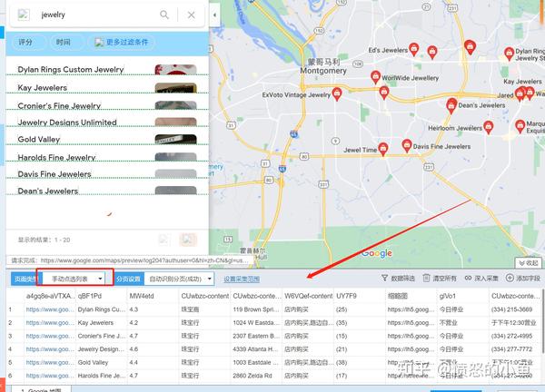The image size is (545, 392).
Task: Open Dylan Rings Custom Jewelry result
Action: point(71,70)
